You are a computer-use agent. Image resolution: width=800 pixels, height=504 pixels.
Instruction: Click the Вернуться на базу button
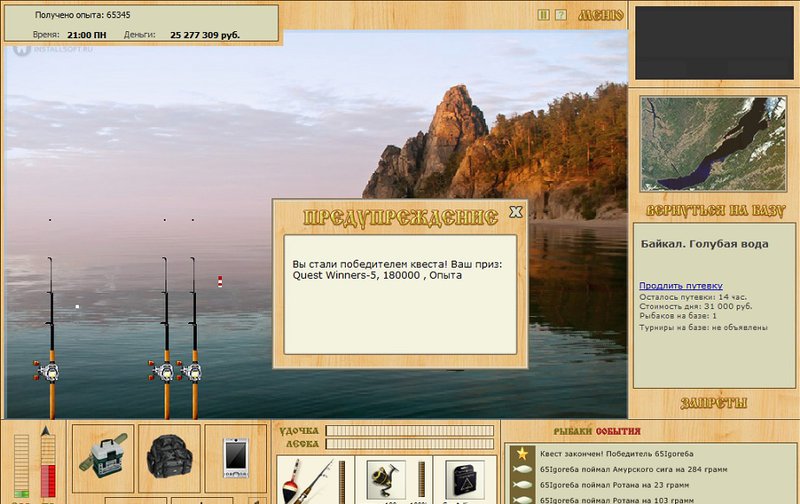click(x=715, y=210)
